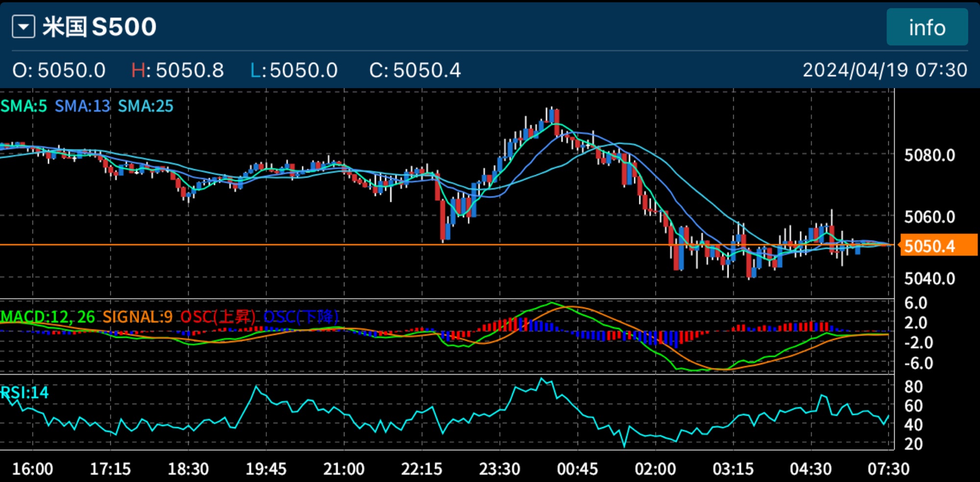The image size is (980, 482).
Task: Click the SMA:5 indicator label
Action: [x=24, y=106]
